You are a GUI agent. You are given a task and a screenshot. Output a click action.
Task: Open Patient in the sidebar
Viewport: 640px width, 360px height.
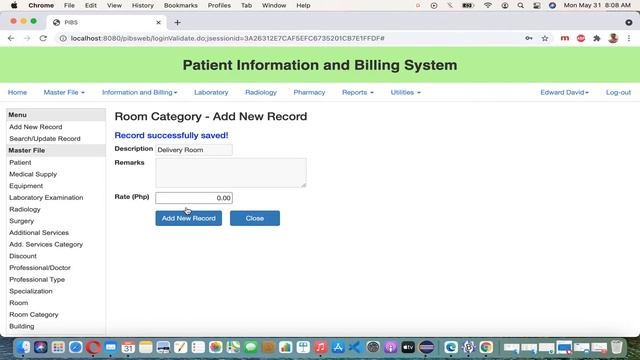[20, 162]
